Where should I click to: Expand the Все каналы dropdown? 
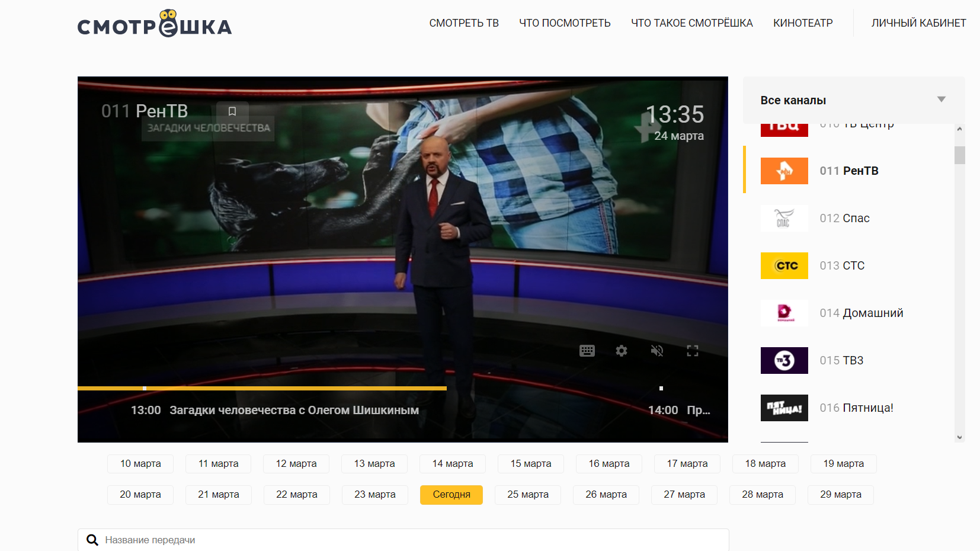(x=854, y=100)
